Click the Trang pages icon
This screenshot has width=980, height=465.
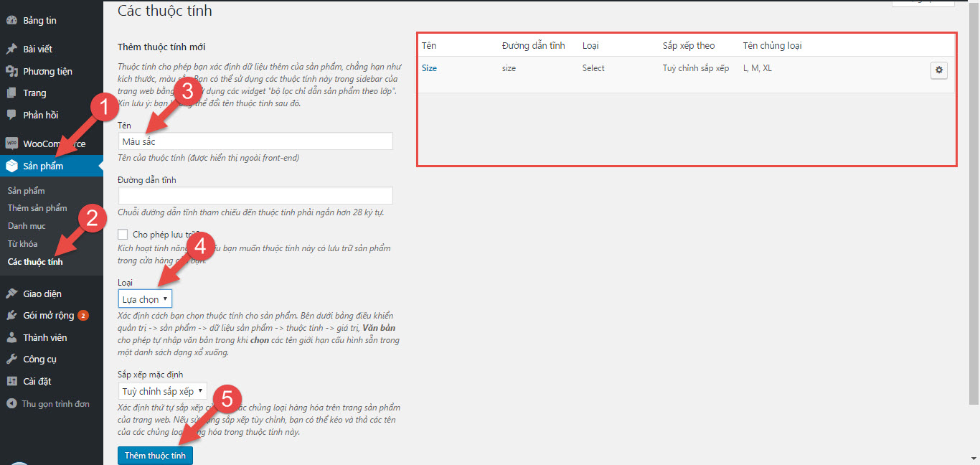coord(11,93)
